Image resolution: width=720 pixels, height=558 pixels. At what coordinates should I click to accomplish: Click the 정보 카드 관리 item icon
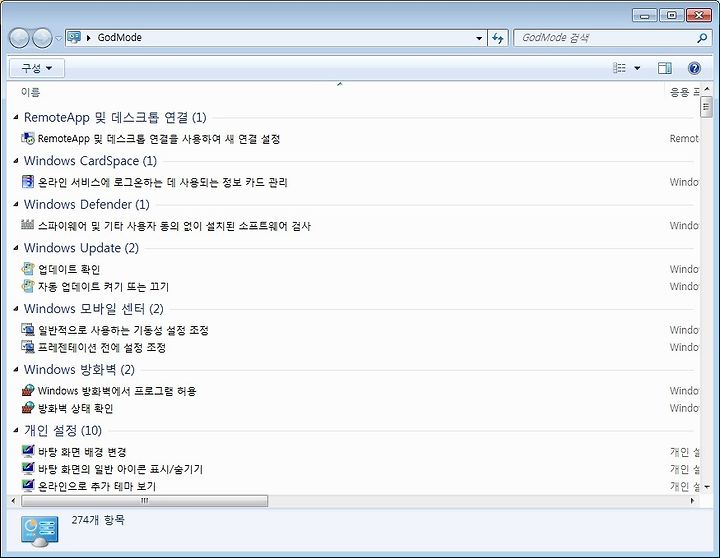[x=28, y=182]
